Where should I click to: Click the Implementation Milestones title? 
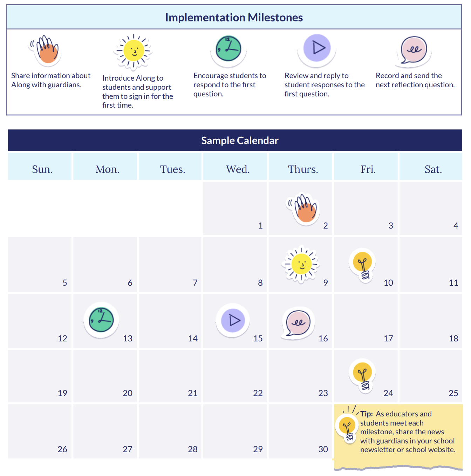pyautogui.click(x=234, y=18)
